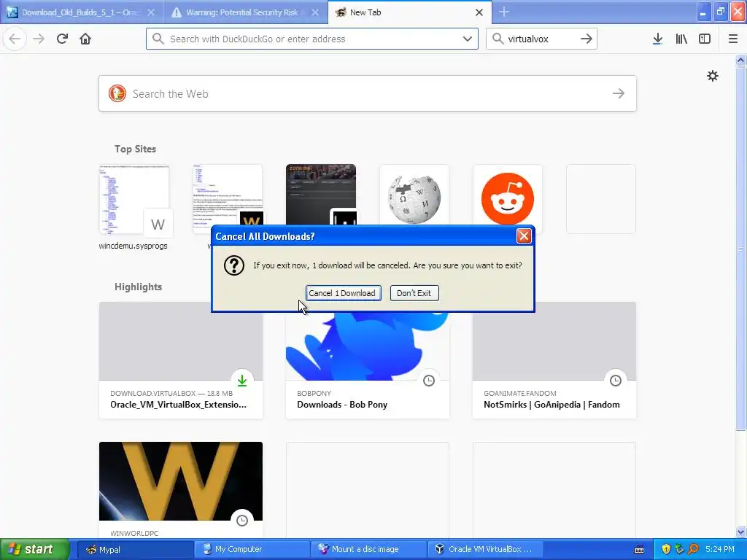
Task: Select the New Tab tab
Action: pyautogui.click(x=410, y=12)
